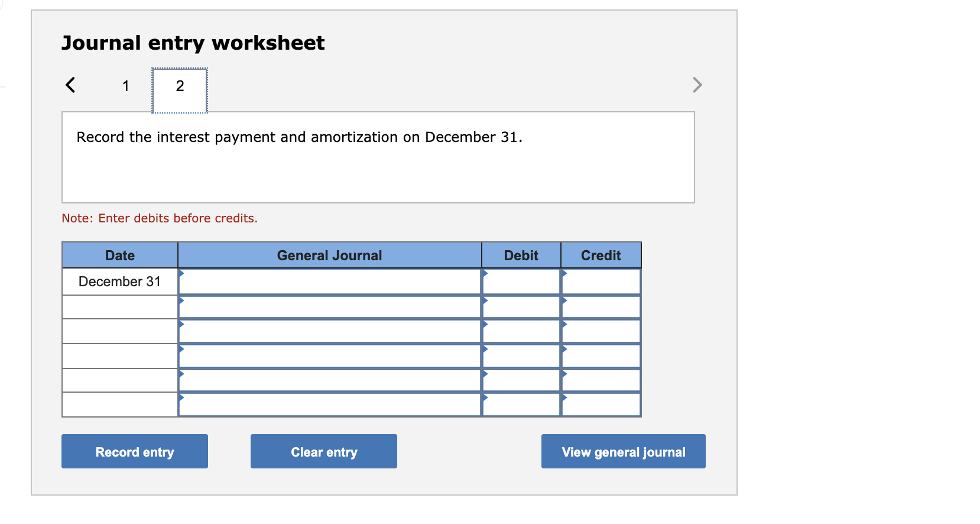Click the Debit input field in row two
Screen dimensions: 980x524
coord(523,306)
